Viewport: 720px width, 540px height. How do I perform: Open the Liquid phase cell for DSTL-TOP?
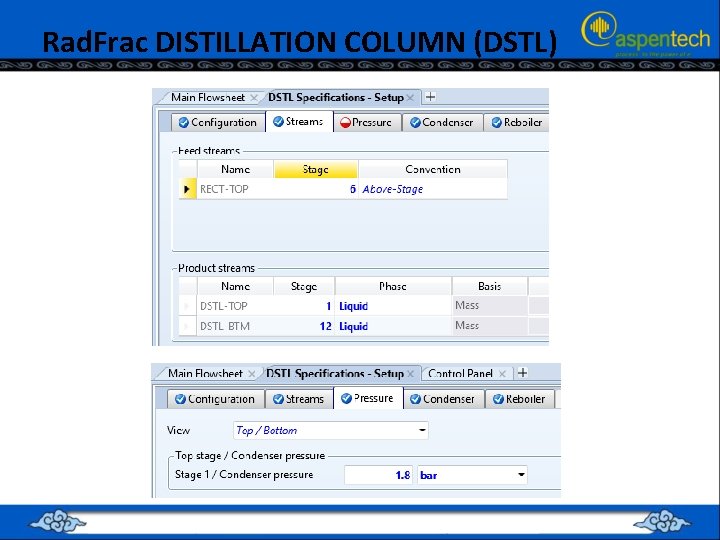point(393,306)
